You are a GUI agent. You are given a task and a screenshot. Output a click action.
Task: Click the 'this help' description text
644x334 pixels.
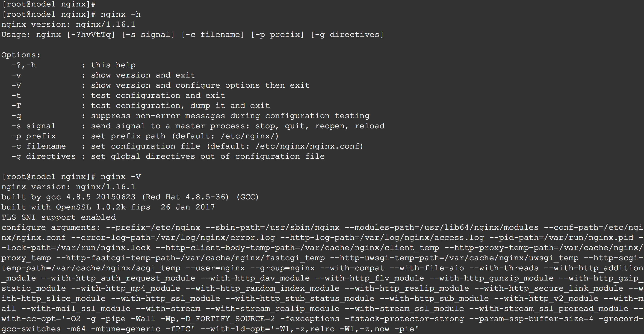pos(113,65)
